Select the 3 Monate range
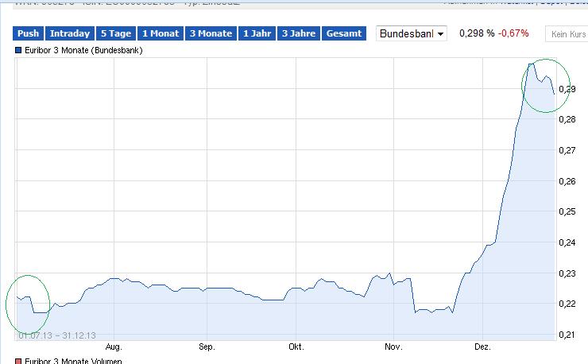The image size is (588, 364). [x=211, y=33]
